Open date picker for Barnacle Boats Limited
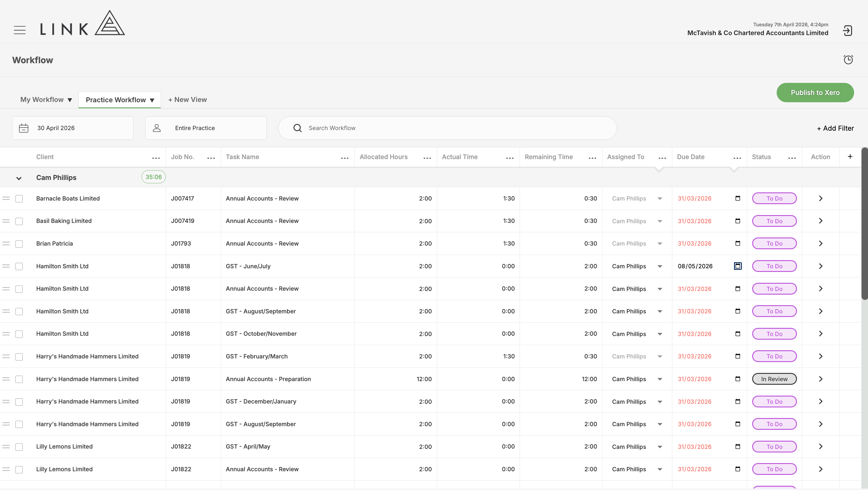 (738, 198)
